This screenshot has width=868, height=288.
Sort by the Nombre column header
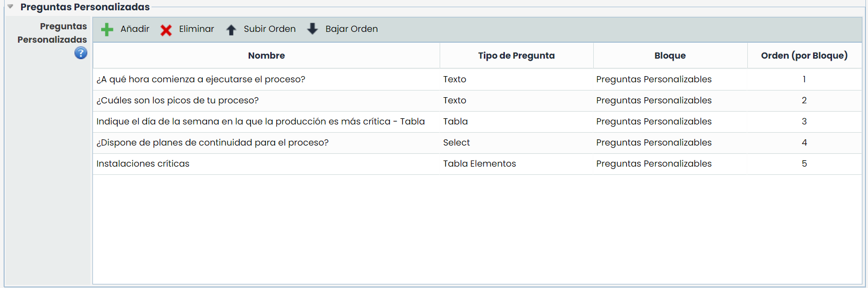tap(266, 56)
